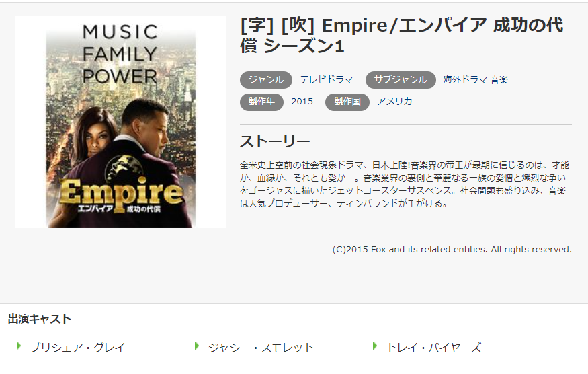This screenshot has width=588, height=374.
Task: Click the Empire poster thumbnail image
Action: point(120,122)
